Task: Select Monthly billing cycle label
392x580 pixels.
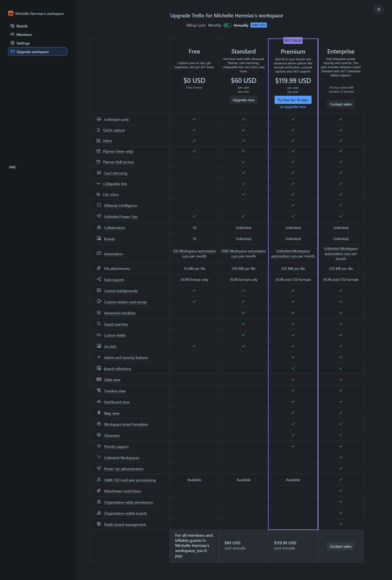Action: pyautogui.click(x=215, y=25)
